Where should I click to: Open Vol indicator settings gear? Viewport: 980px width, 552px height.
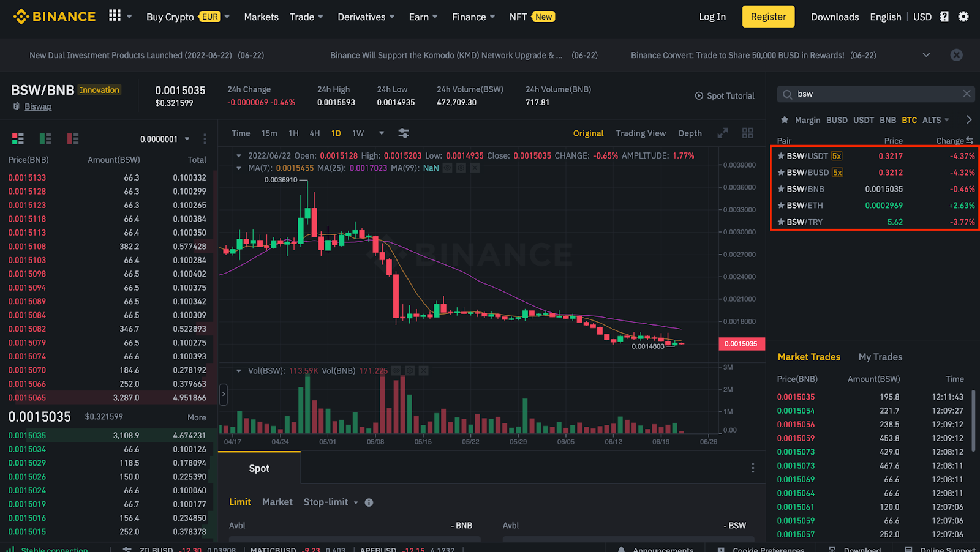[410, 371]
